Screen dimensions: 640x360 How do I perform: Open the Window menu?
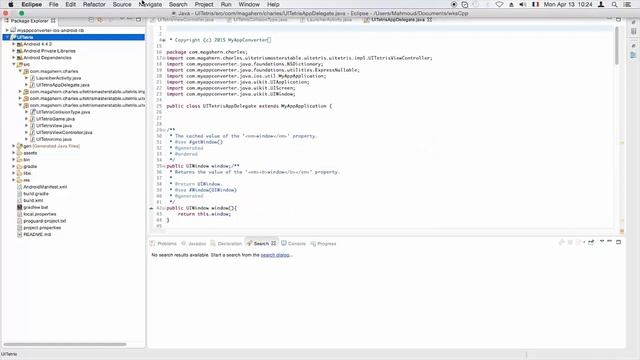point(249,4)
